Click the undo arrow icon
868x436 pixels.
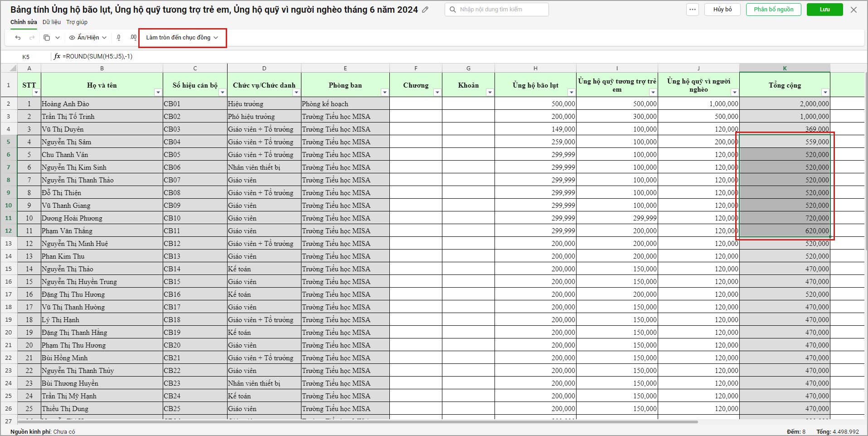[18, 38]
